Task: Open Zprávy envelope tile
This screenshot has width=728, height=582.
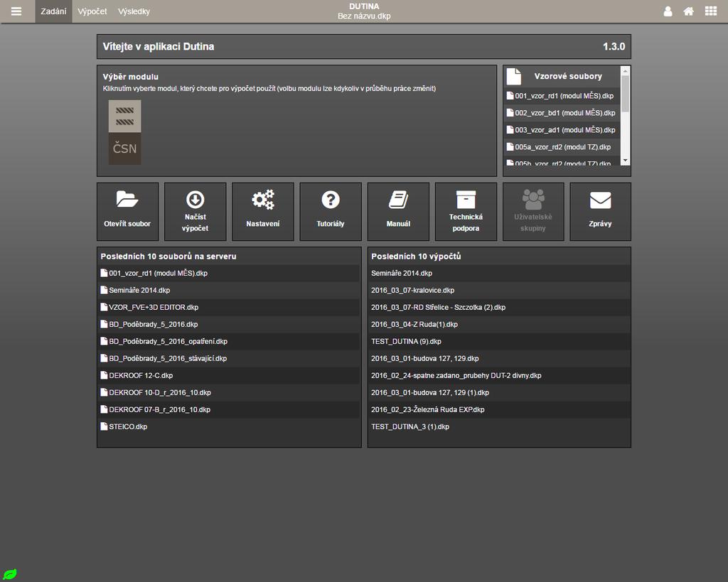Action: point(600,212)
